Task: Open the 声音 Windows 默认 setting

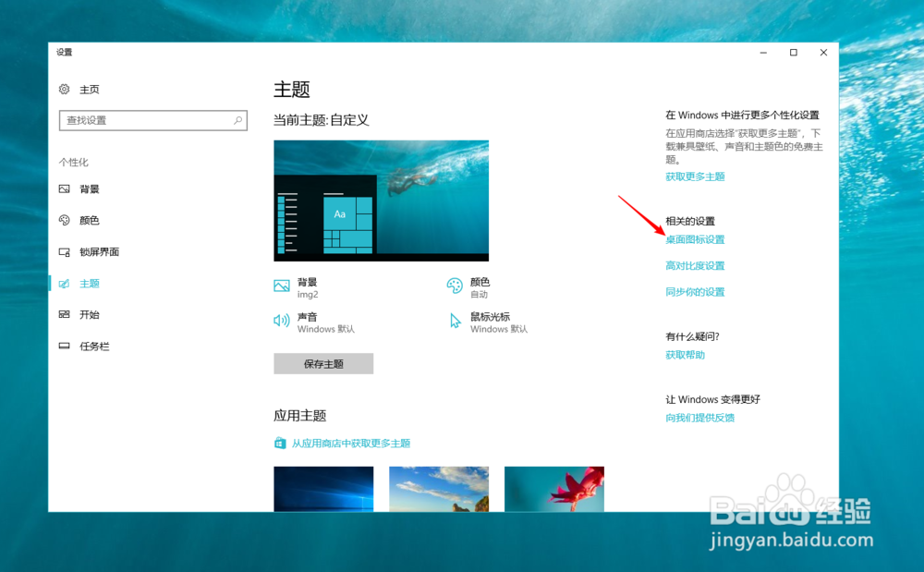Action: [x=314, y=323]
